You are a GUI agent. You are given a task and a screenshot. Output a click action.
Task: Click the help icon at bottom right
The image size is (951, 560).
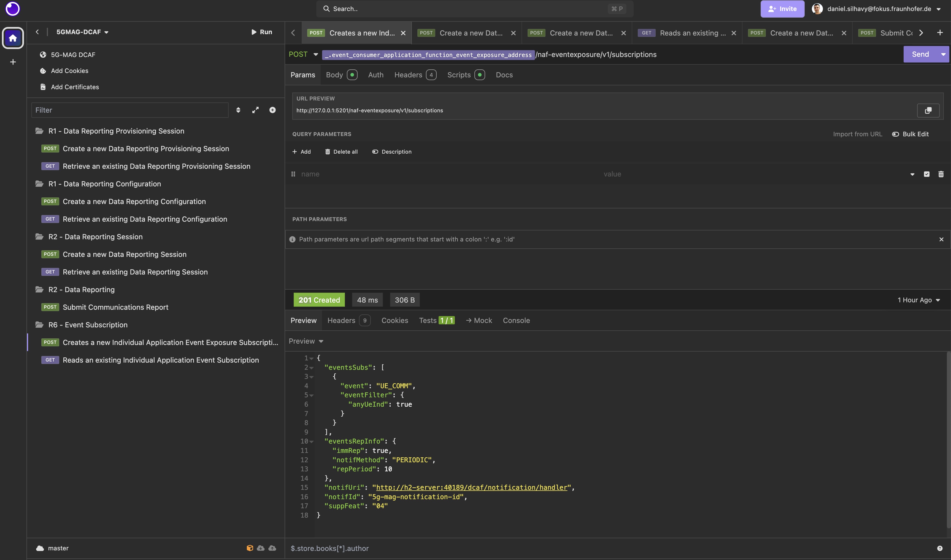pos(939,548)
